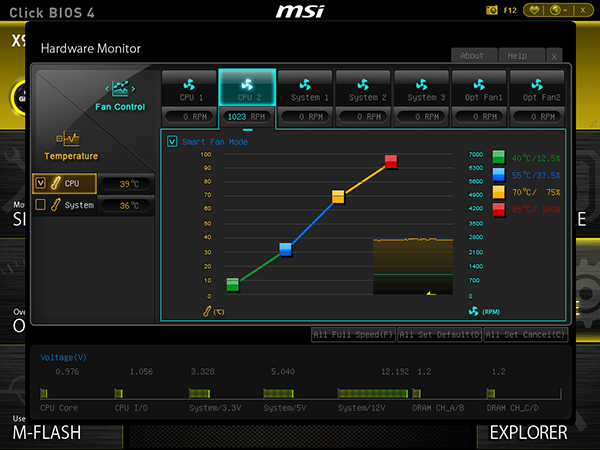
Task: Click the 85°C/100% legend text
Action: 536,209
